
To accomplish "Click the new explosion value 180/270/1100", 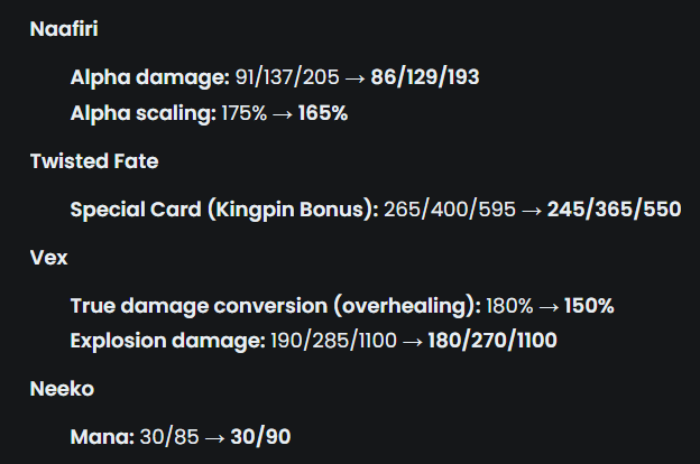I will (492, 340).
